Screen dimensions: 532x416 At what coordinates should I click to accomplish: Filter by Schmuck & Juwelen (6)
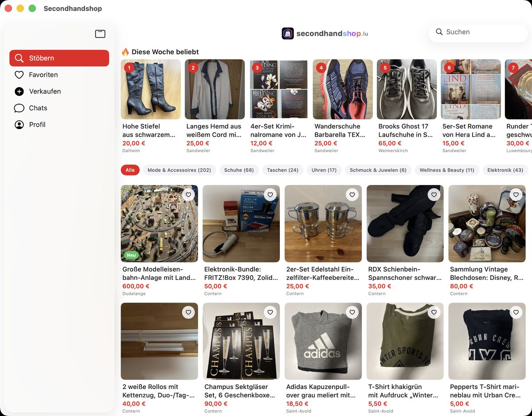click(x=378, y=170)
